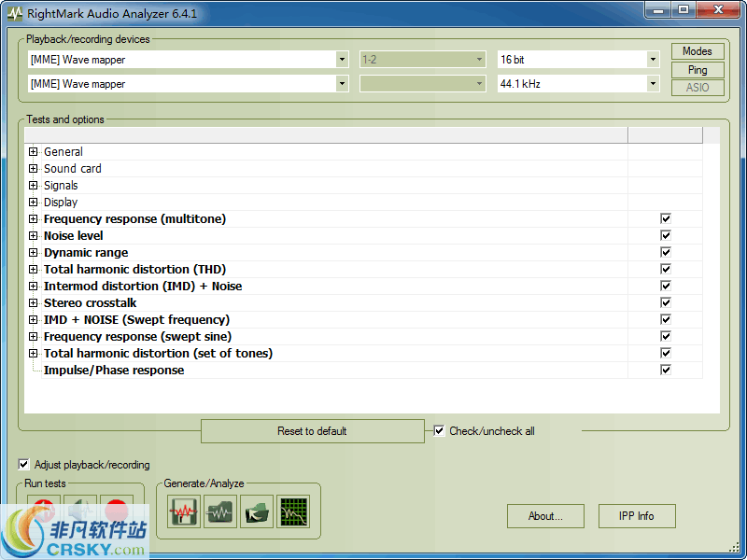Click Reset to default button
This screenshot has width=747, height=560.
[313, 431]
